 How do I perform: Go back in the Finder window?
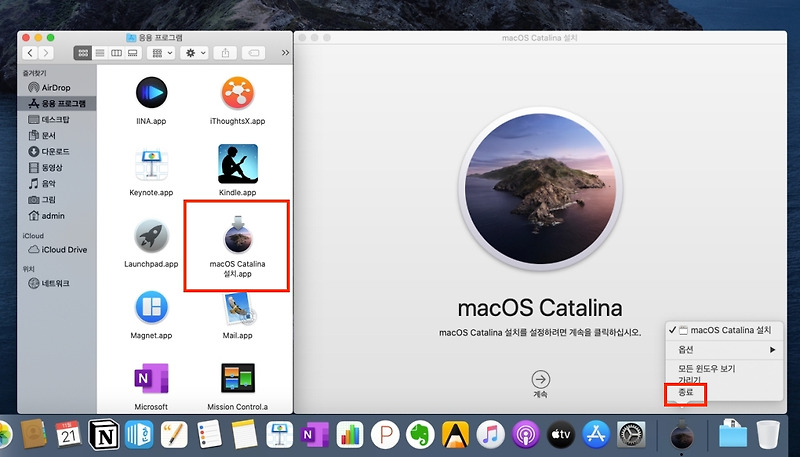coord(30,53)
